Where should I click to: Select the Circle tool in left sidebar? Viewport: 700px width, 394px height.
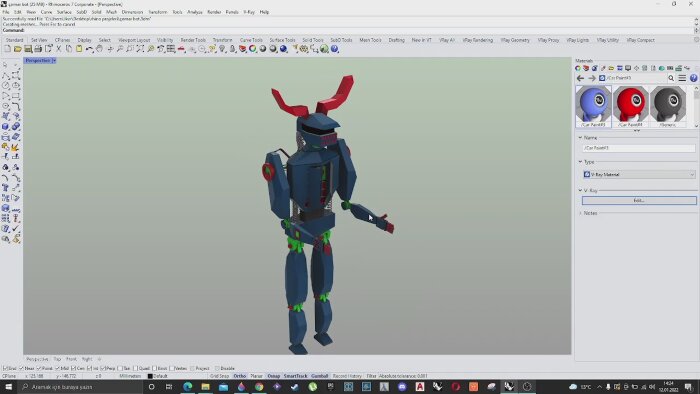click(x=5, y=85)
